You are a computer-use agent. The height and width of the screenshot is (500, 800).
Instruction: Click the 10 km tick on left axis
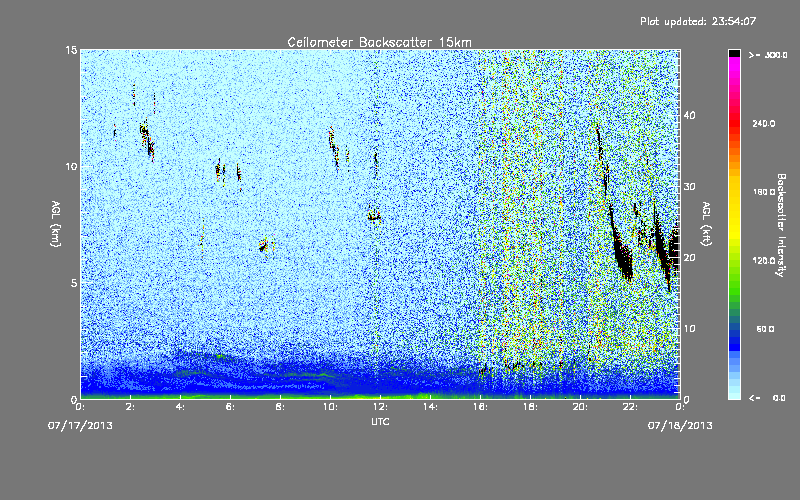[71, 166]
